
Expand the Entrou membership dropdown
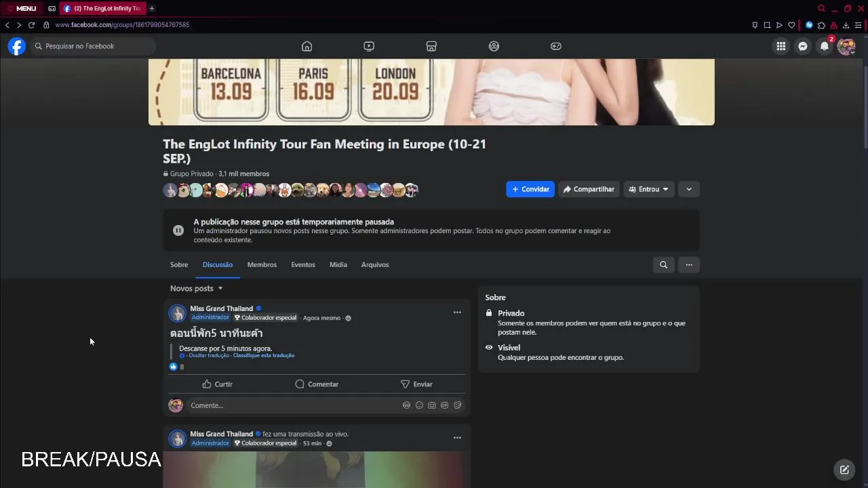point(649,189)
